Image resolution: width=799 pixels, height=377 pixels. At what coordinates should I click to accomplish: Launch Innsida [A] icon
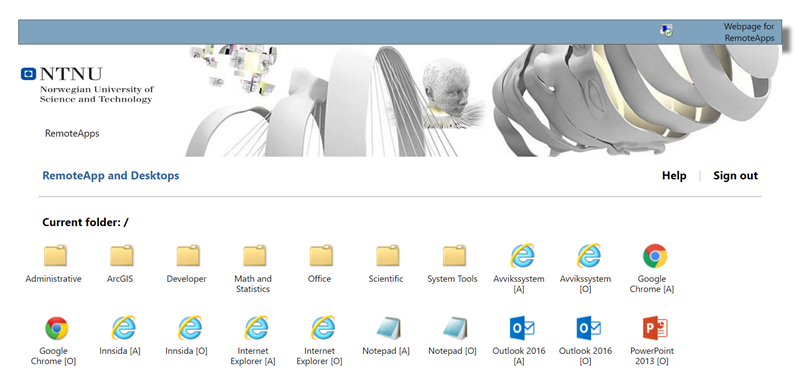123,328
